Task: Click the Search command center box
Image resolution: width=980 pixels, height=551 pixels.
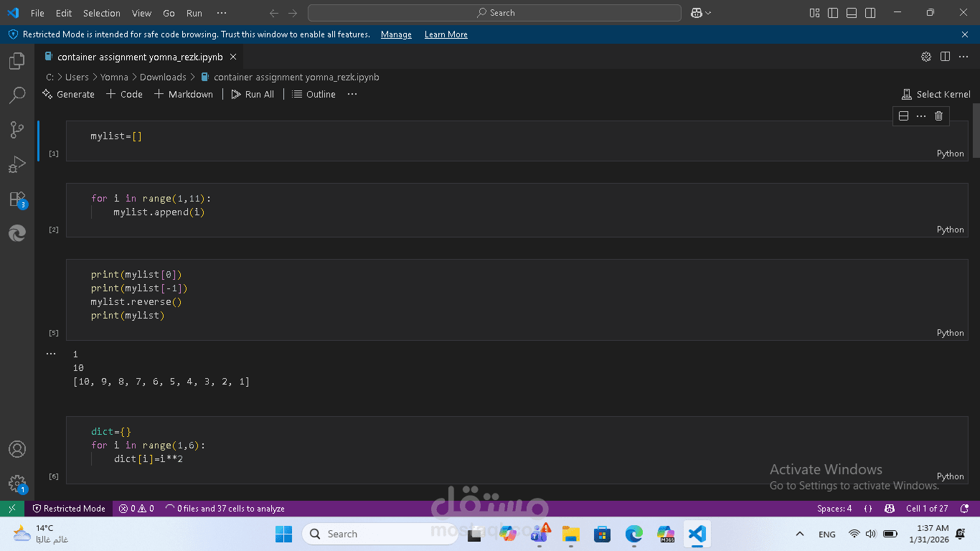Action: tap(494, 13)
